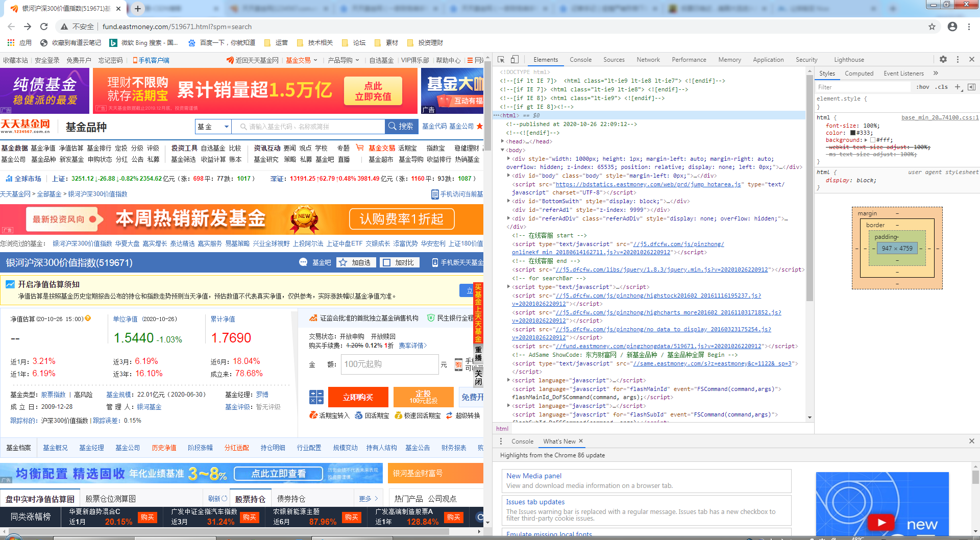The height and width of the screenshot is (540, 980).
Task: Show more Styles pane tabs chevron
Action: [x=936, y=73]
